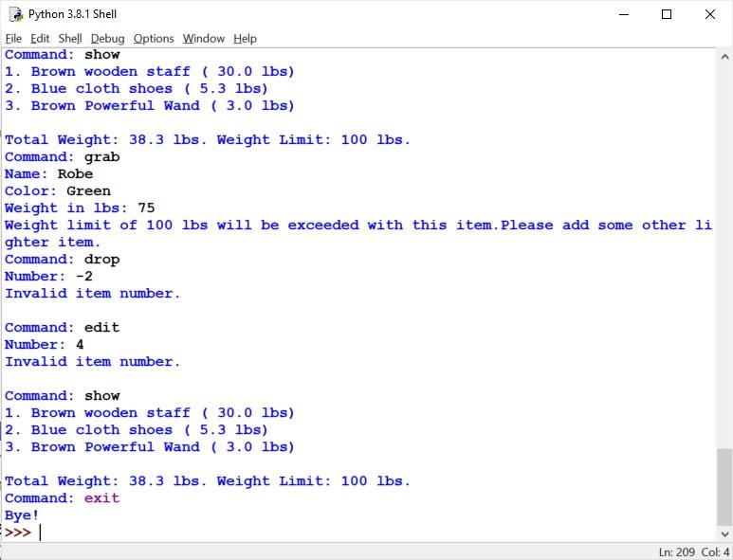
Task: Open the Shell menu
Action: [69, 38]
